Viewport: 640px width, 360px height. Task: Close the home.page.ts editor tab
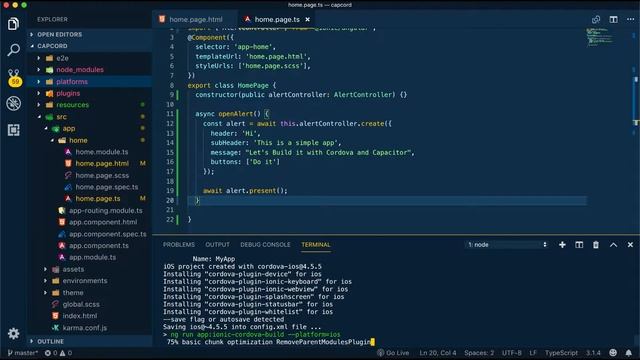tap(307, 19)
